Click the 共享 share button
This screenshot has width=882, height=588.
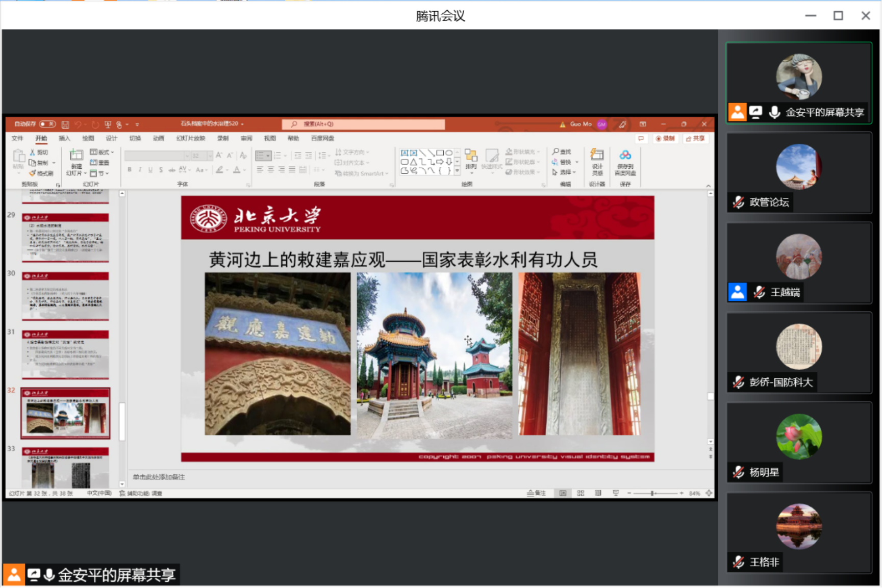(x=695, y=139)
